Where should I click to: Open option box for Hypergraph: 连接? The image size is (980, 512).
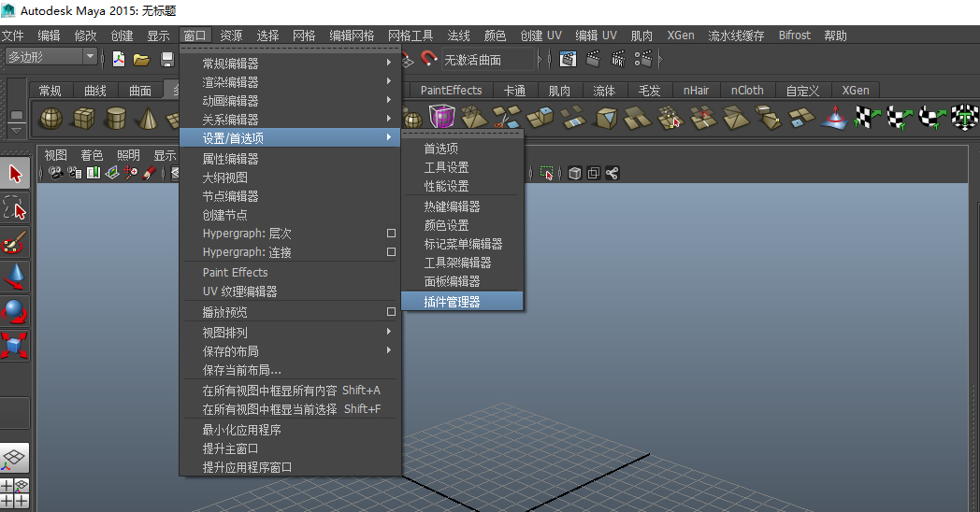pos(391,252)
